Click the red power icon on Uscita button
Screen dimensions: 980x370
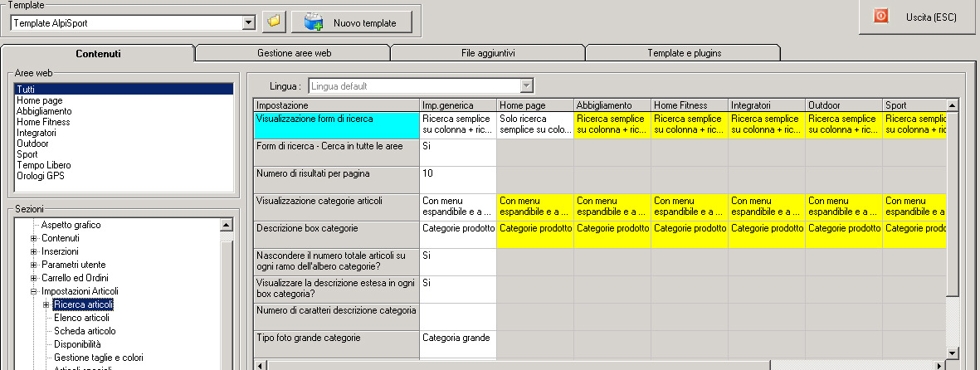click(880, 17)
